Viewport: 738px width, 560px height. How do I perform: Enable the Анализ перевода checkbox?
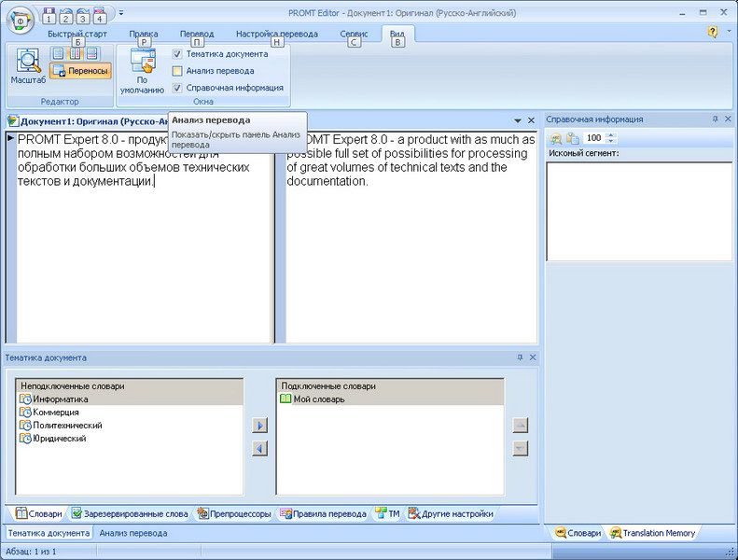[177, 71]
